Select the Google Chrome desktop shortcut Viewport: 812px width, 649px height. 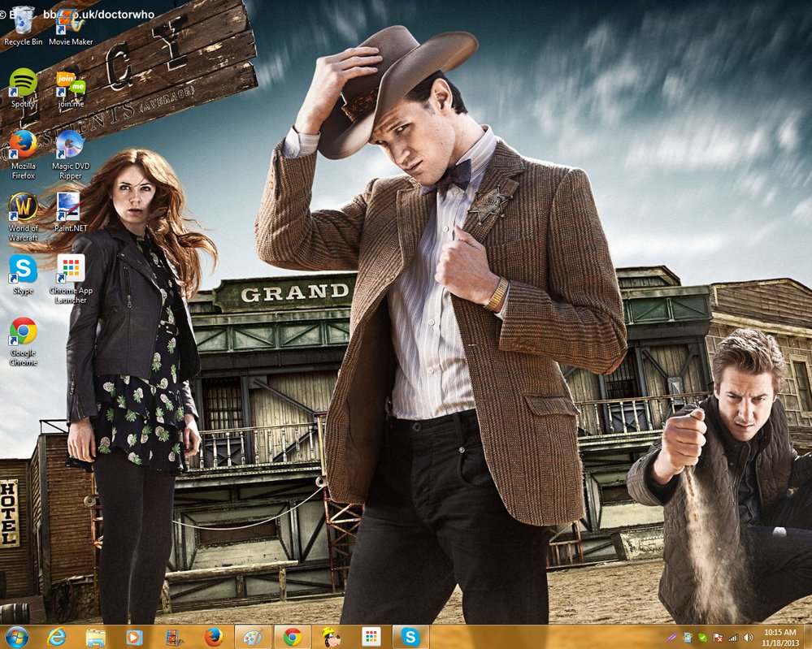tap(23, 342)
